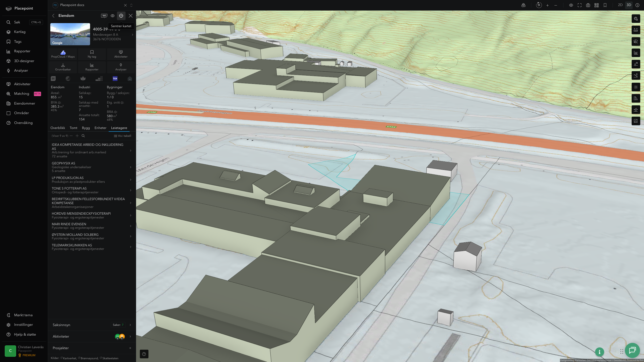644x362 pixels.
Task: Switch to the Bygg tab
Action: [86, 128]
